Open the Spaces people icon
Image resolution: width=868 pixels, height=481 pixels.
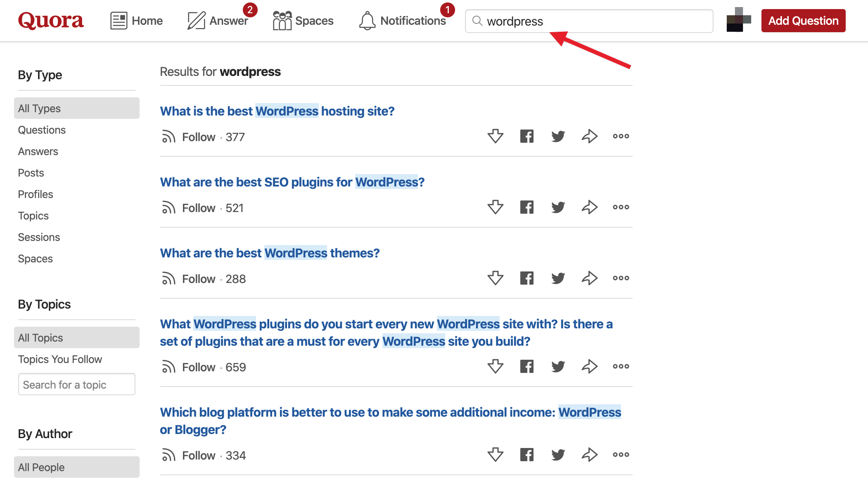pos(282,21)
